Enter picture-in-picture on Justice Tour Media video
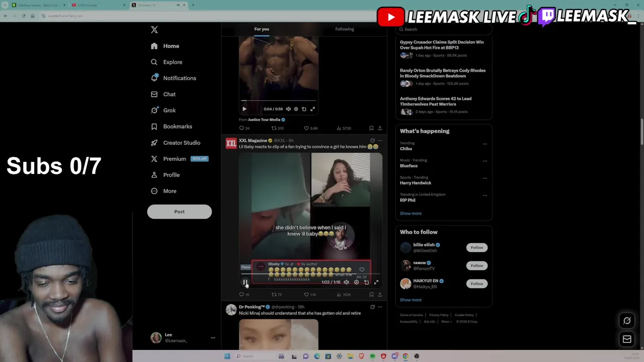Screen dimensions: 644x362 304,109
